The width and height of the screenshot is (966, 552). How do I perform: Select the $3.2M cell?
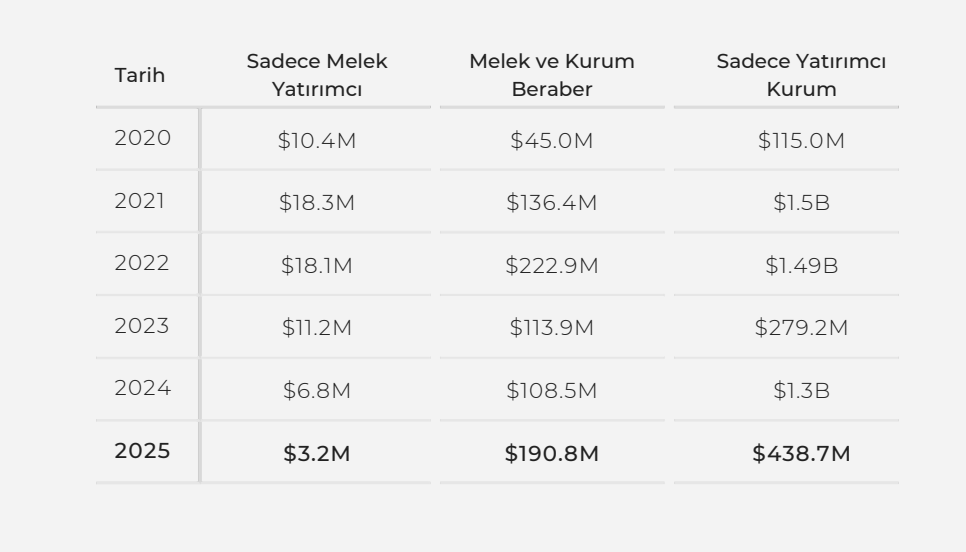point(317,454)
